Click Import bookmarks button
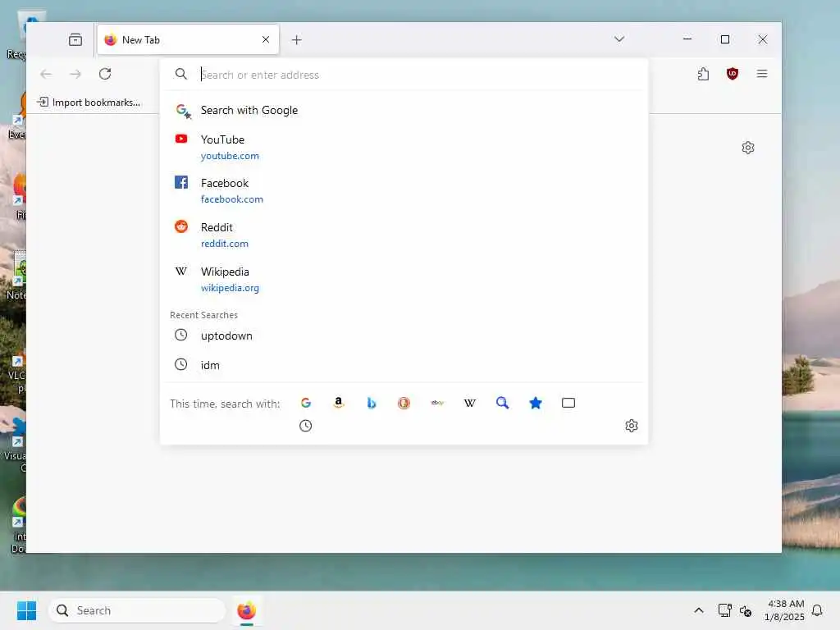 89,103
